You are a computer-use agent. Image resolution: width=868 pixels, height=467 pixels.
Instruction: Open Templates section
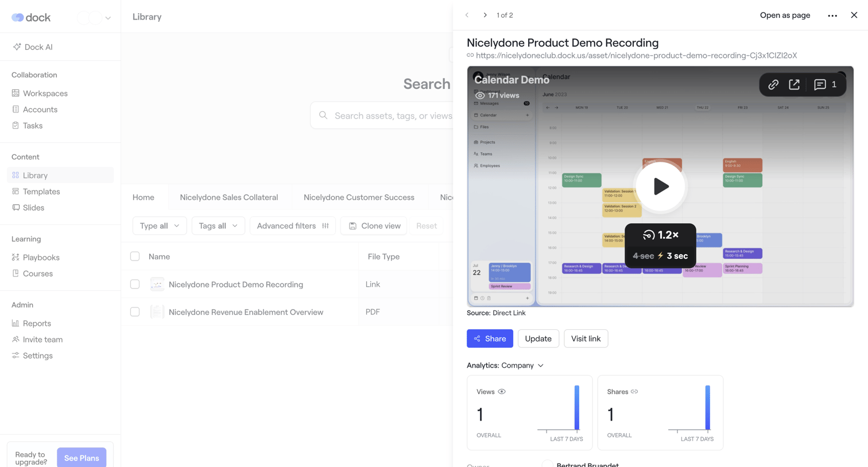[x=36, y=192]
